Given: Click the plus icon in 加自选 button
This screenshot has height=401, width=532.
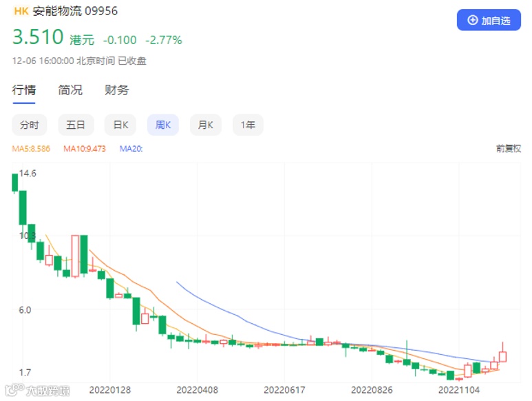Looking at the screenshot, I should [x=473, y=20].
